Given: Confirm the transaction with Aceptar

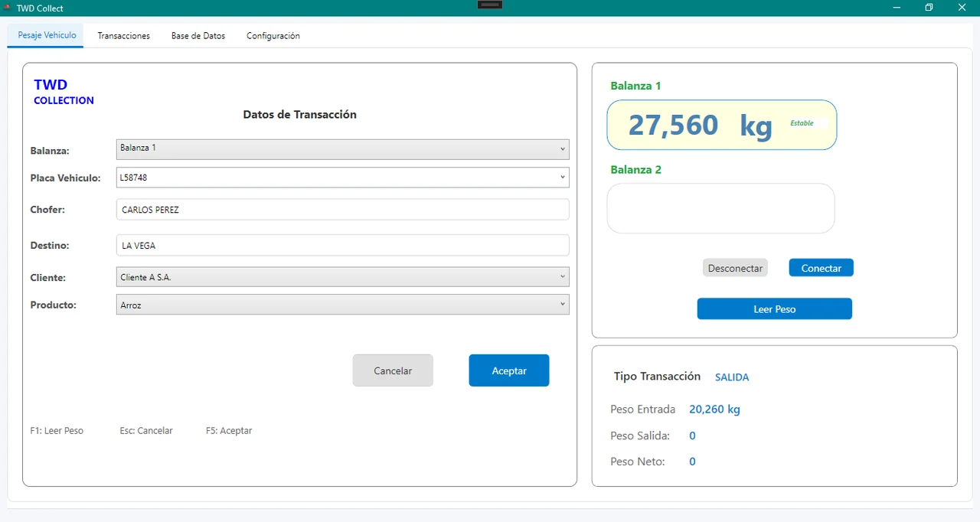Looking at the screenshot, I should 509,370.
